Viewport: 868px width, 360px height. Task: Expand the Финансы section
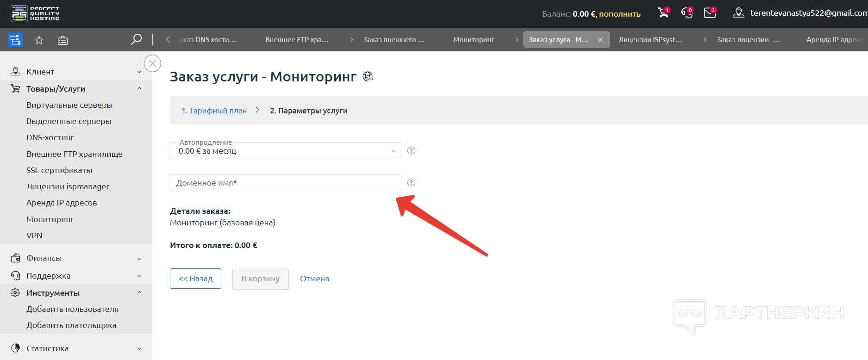(x=139, y=259)
